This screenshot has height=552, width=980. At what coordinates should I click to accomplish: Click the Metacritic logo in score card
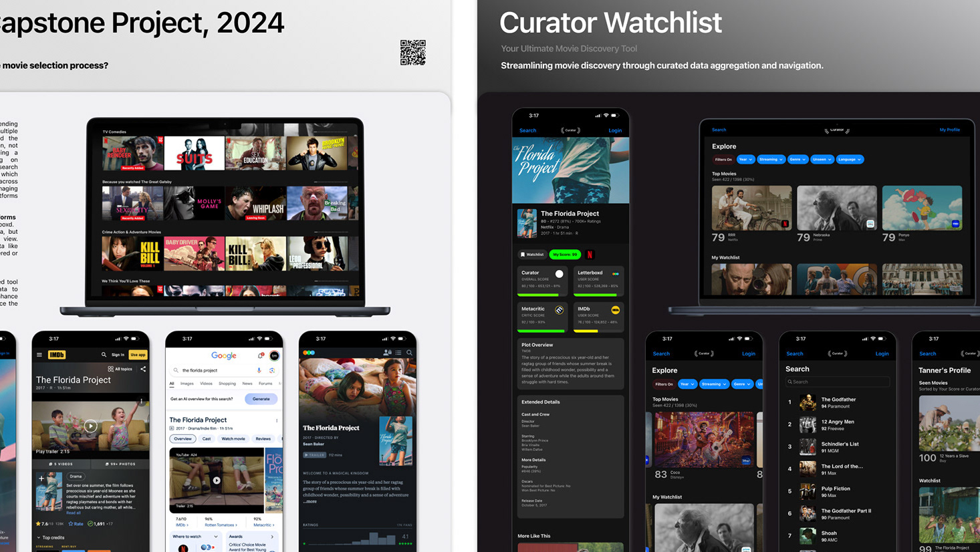[559, 310]
